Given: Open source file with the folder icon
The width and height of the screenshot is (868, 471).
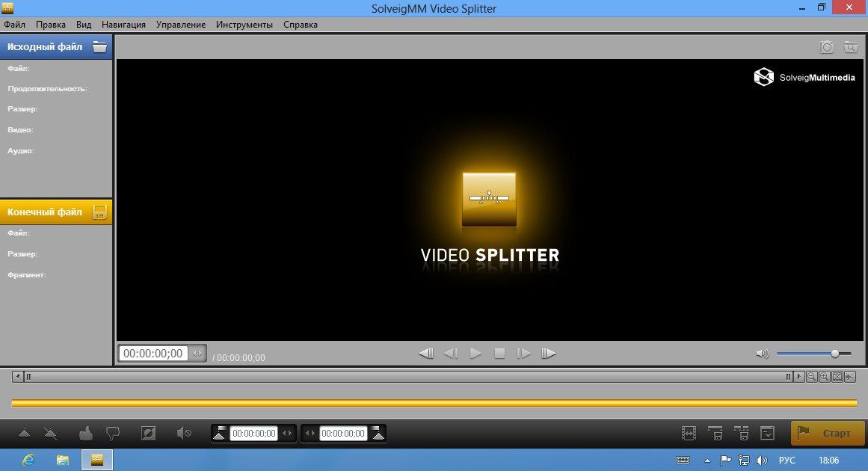Looking at the screenshot, I should tap(99, 47).
